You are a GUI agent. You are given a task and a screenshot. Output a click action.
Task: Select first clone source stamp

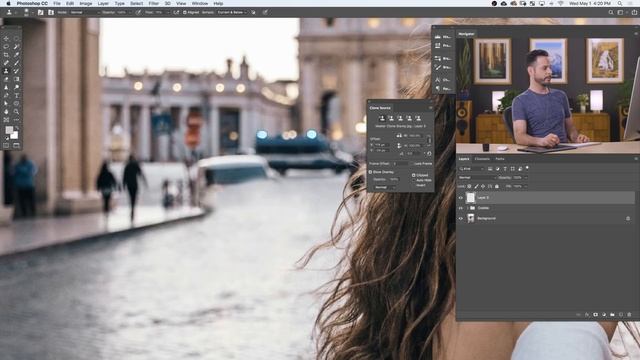click(x=382, y=118)
